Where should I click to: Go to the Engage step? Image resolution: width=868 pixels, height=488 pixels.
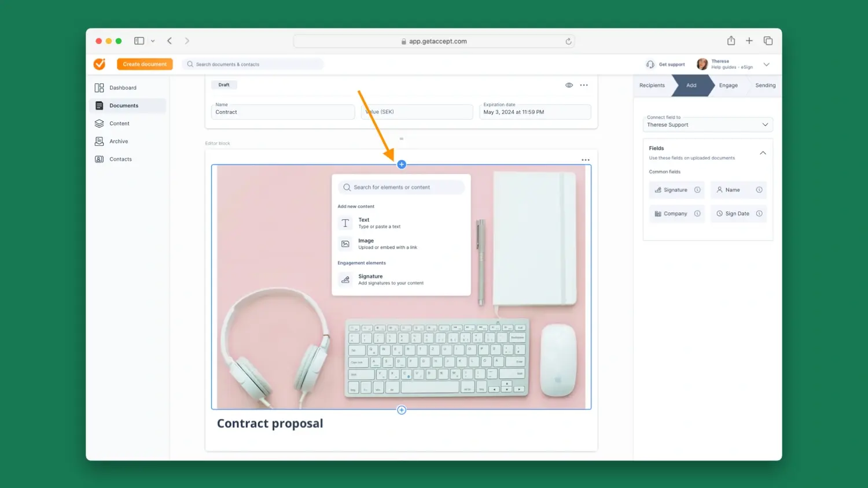728,85
